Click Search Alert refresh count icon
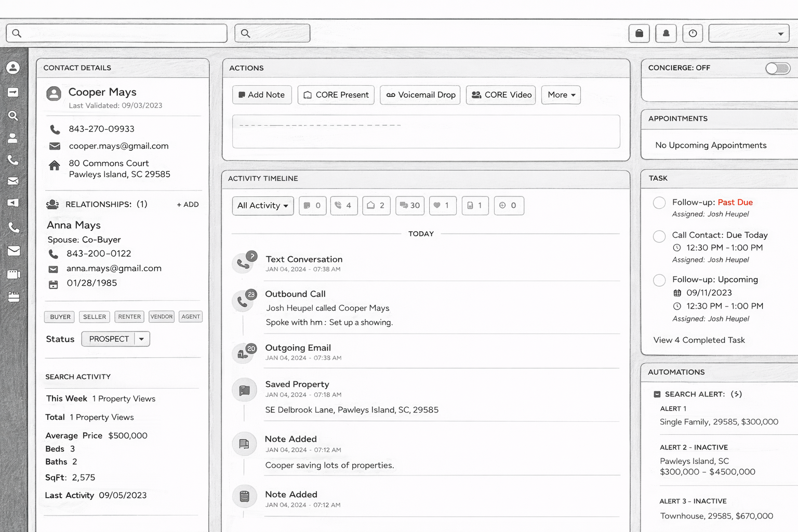This screenshot has height=532, width=798. coord(736,394)
